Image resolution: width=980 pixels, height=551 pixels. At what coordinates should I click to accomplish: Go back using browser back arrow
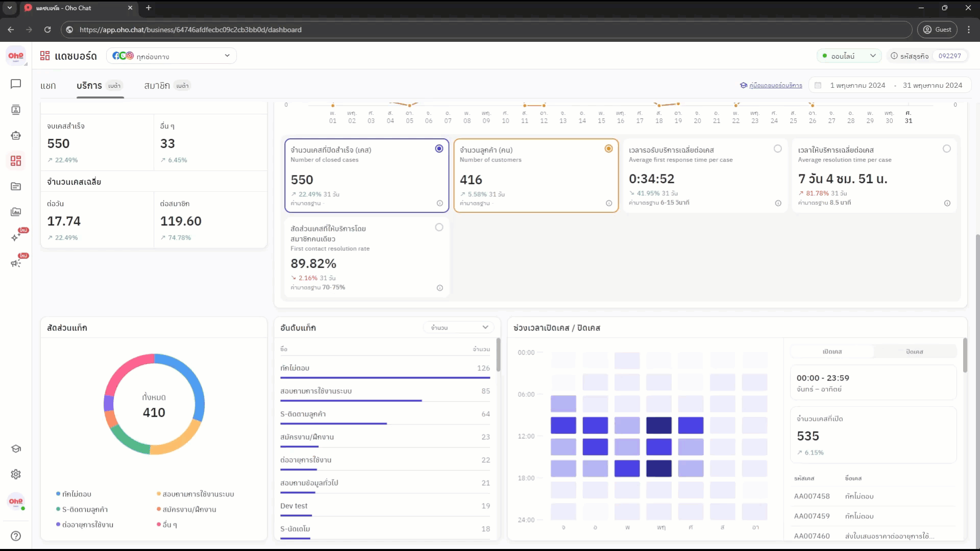(11, 30)
